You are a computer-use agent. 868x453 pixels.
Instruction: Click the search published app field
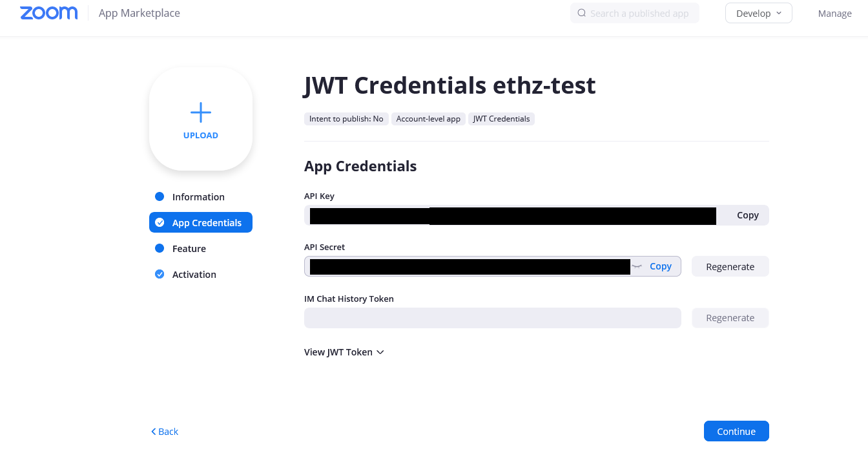pos(639,14)
